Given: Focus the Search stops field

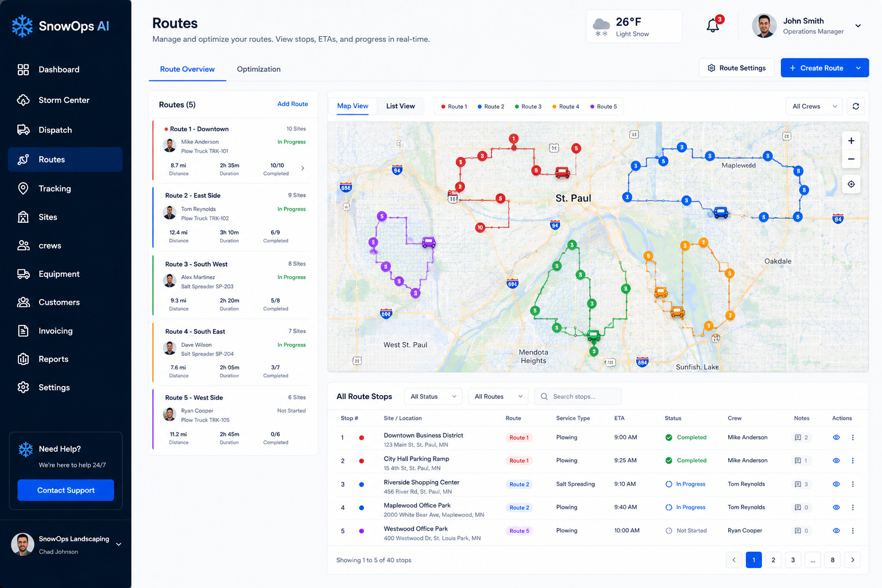Looking at the screenshot, I should (578, 396).
